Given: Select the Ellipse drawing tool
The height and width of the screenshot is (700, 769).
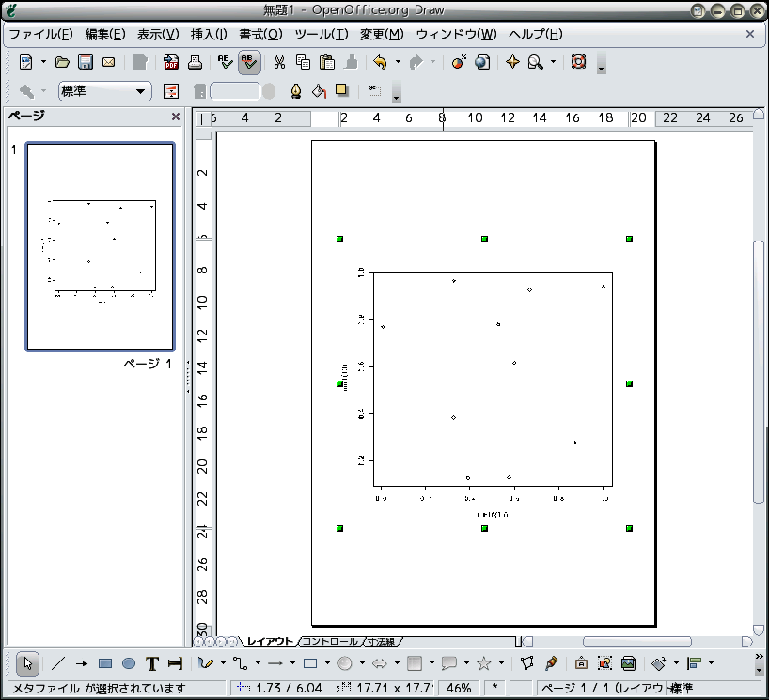Looking at the screenshot, I should [129, 663].
